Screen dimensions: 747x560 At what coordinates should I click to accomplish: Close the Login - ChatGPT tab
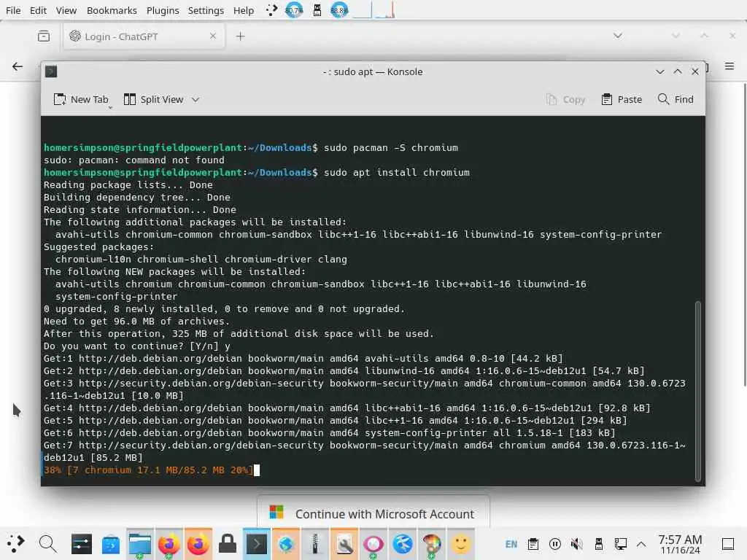tap(213, 36)
